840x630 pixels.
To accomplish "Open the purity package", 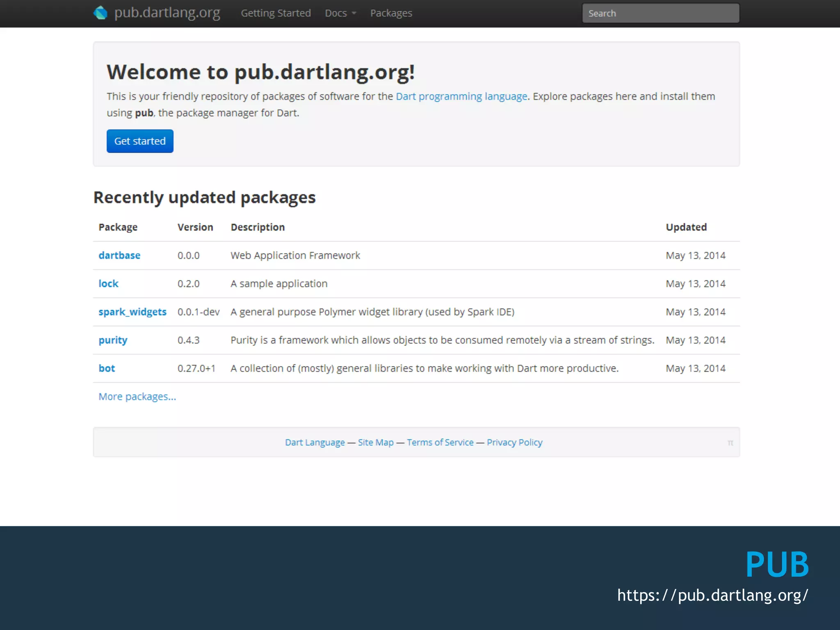I will [x=113, y=340].
